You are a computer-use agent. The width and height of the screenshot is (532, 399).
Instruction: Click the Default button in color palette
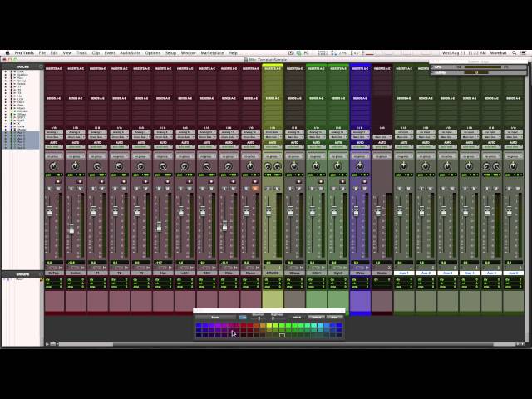[x=317, y=318]
